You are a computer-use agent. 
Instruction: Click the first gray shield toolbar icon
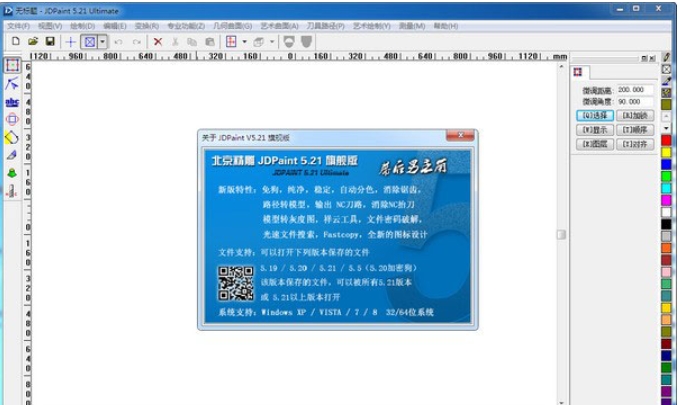[x=289, y=42]
